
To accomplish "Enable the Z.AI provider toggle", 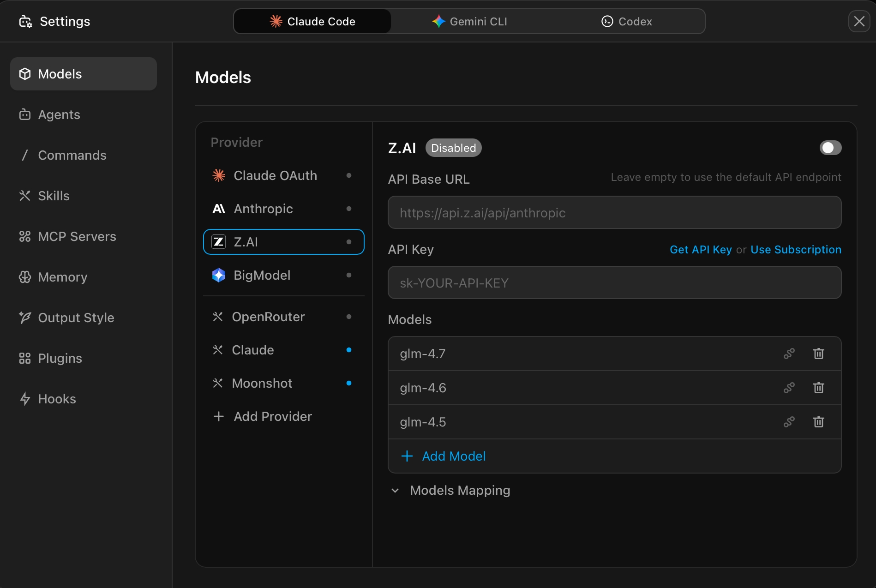I will click(830, 148).
